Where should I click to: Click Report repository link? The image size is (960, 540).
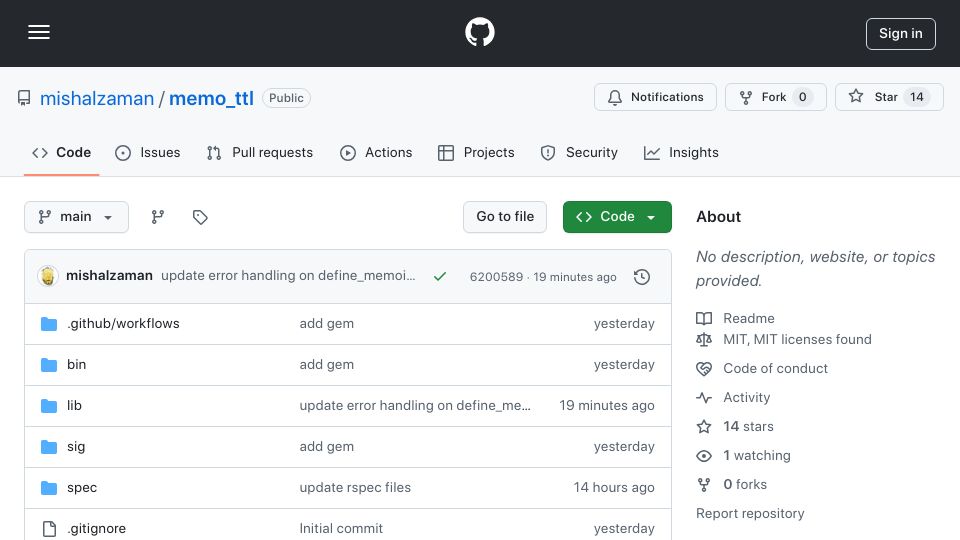(750, 513)
